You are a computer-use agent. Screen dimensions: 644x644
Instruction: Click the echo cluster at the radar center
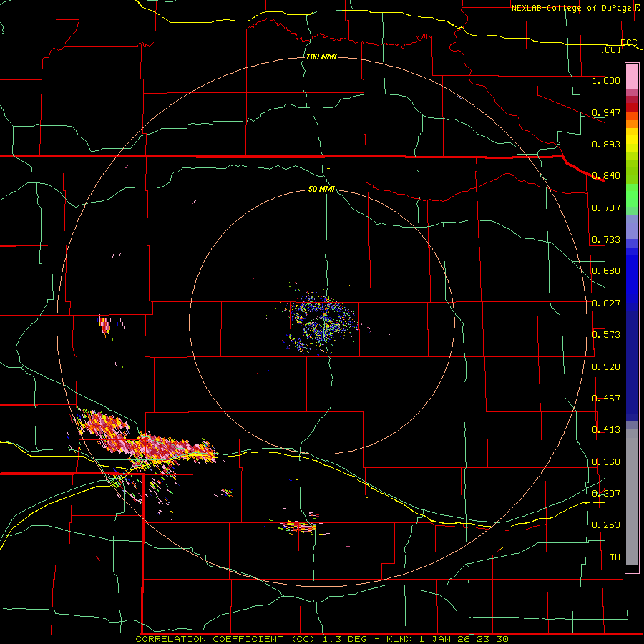[x=323, y=323]
